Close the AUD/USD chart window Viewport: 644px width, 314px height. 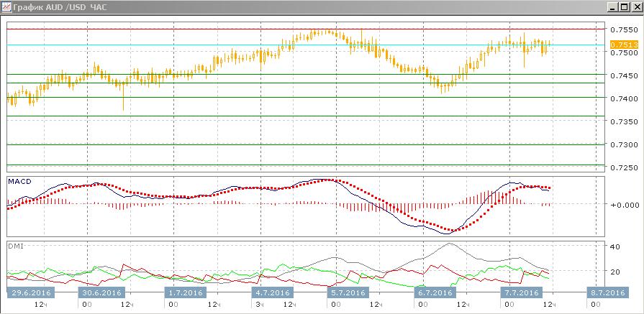(635, 7)
